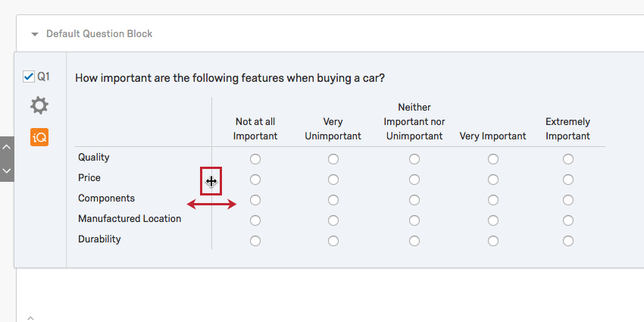This screenshot has width=644, height=322.
Task: Click the small chevron below the question block
Action: [x=30, y=318]
